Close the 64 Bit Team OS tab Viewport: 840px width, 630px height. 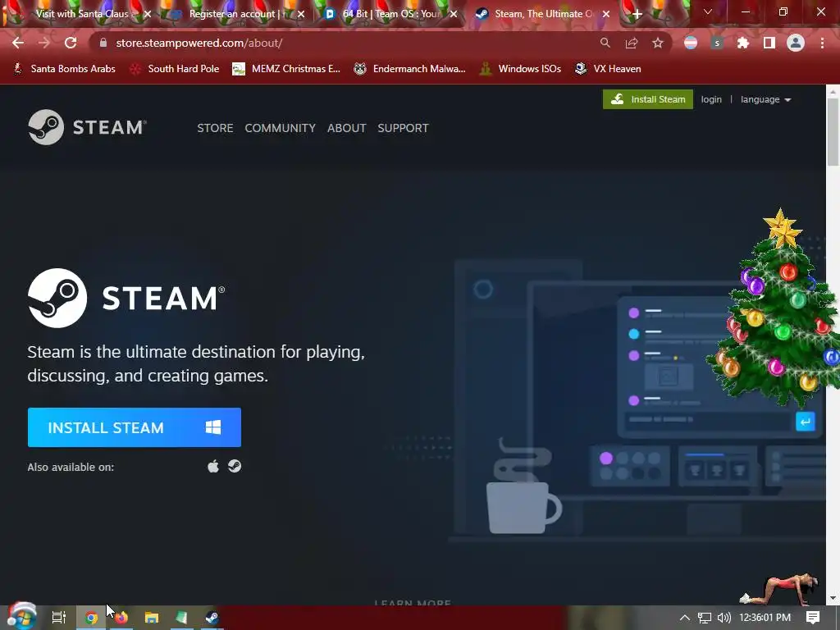(x=454, y=15)
